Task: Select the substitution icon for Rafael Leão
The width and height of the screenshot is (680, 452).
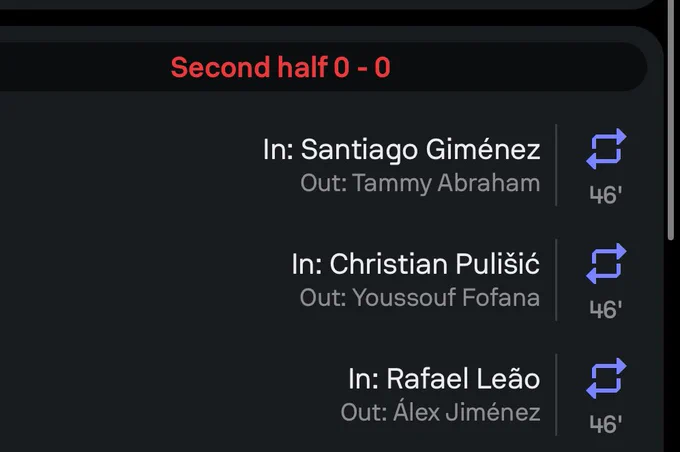Action: [x=606, y=378]
